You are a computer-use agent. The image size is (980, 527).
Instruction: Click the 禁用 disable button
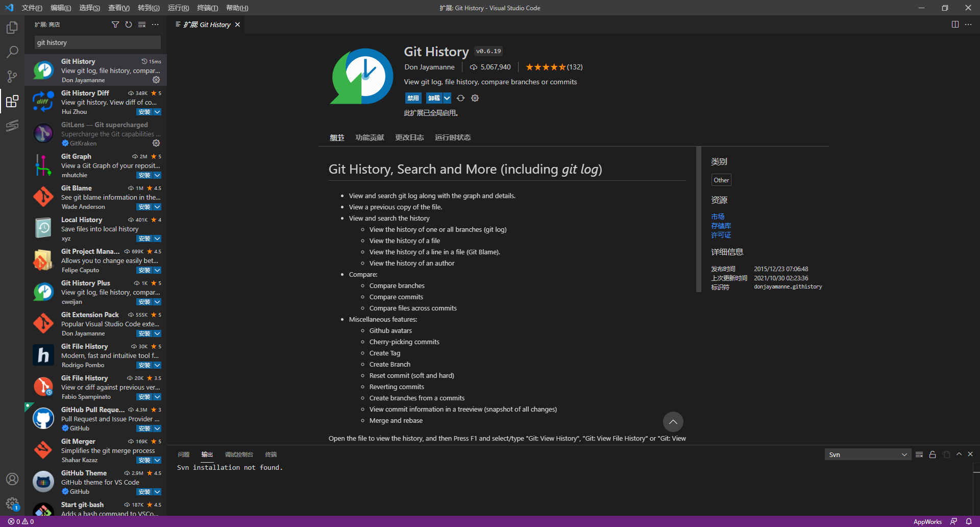[413, 98]
